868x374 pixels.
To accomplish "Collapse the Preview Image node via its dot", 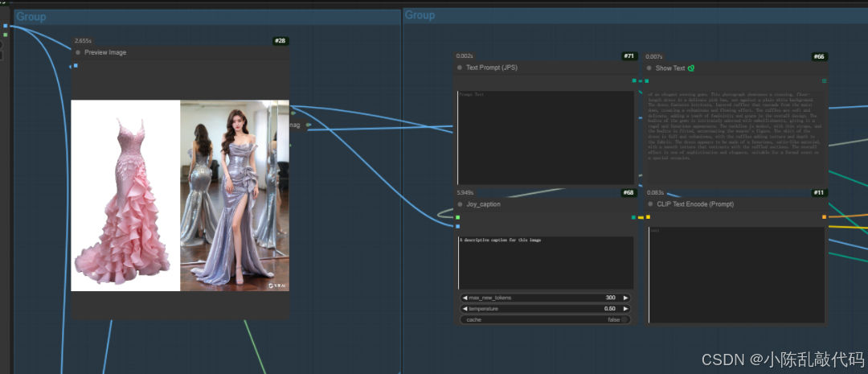I will [x=78, y=52].
